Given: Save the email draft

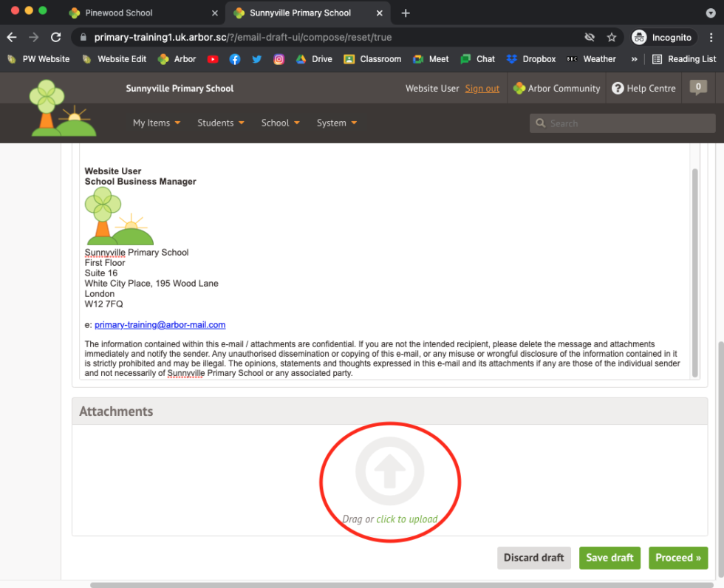Looking at the screenshot, I should coord(609,558).
